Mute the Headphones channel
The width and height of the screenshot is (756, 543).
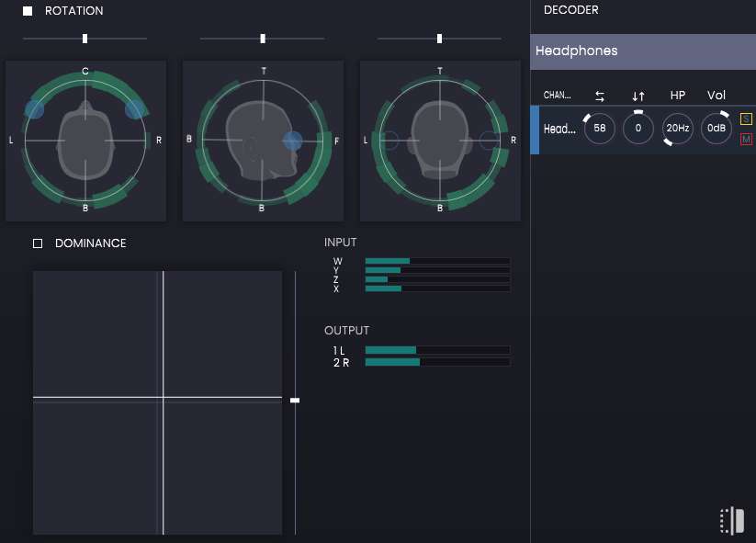pos(746,139)
